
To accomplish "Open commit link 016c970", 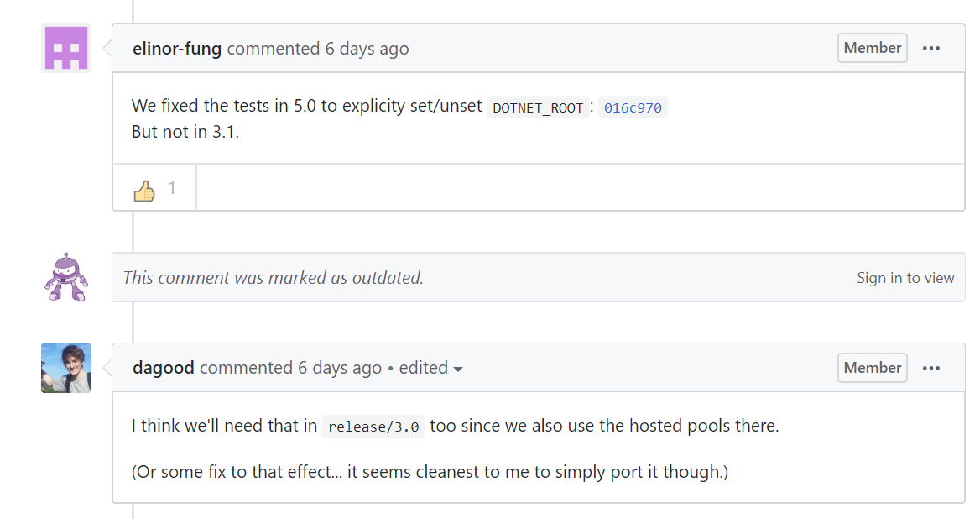I will pos(633,107).
